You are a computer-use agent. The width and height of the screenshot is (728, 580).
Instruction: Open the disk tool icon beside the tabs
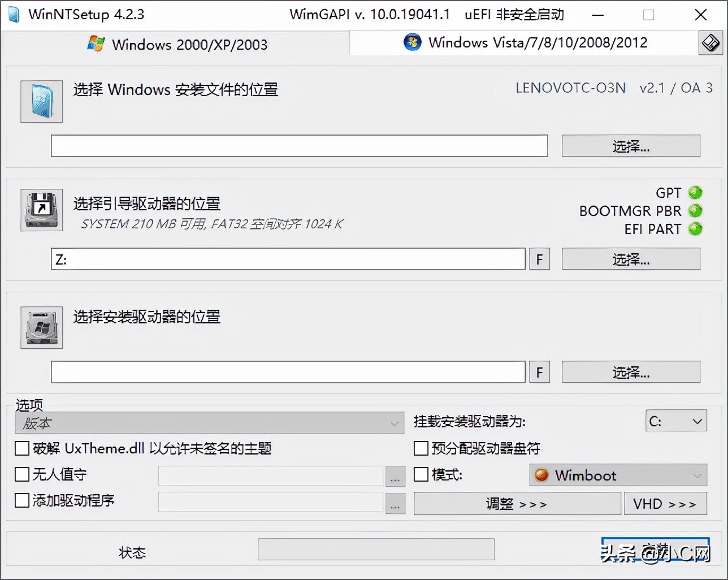click(x=710, y=43)
